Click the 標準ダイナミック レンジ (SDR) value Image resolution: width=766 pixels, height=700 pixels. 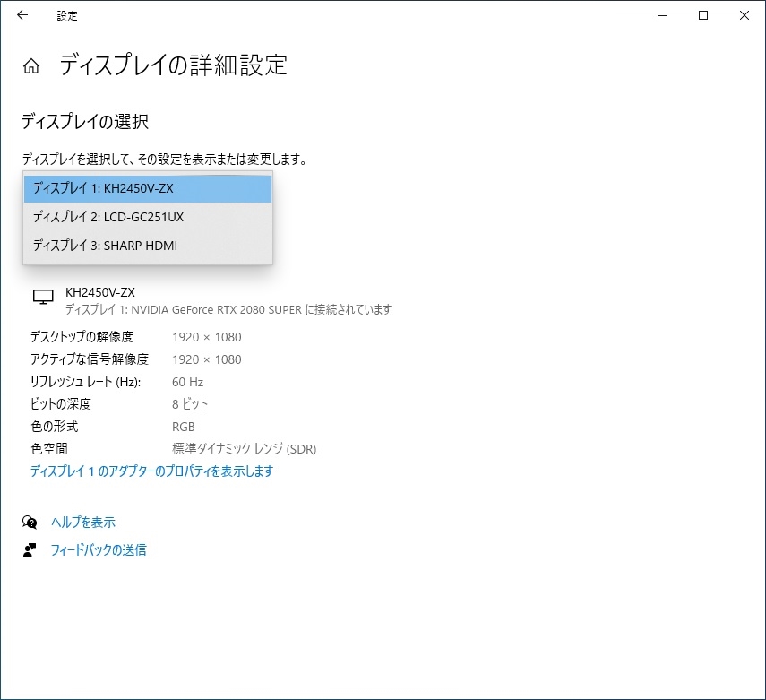245,449
